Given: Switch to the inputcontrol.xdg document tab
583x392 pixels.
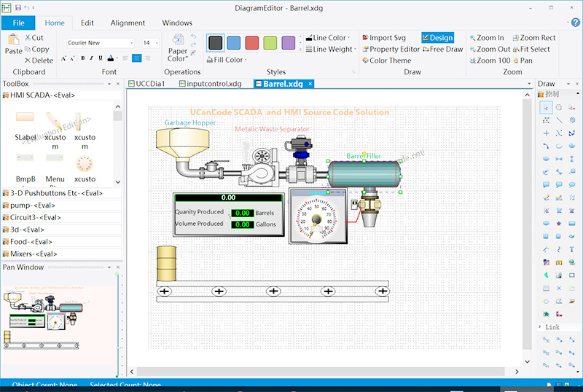Looking at the screenshot, I should tap(211, 84).
